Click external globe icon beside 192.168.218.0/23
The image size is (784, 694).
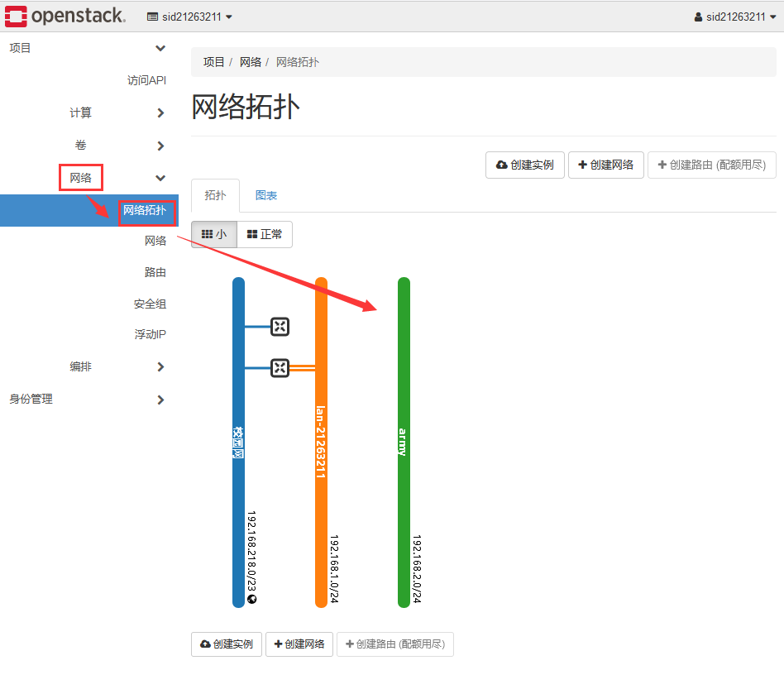252,599
